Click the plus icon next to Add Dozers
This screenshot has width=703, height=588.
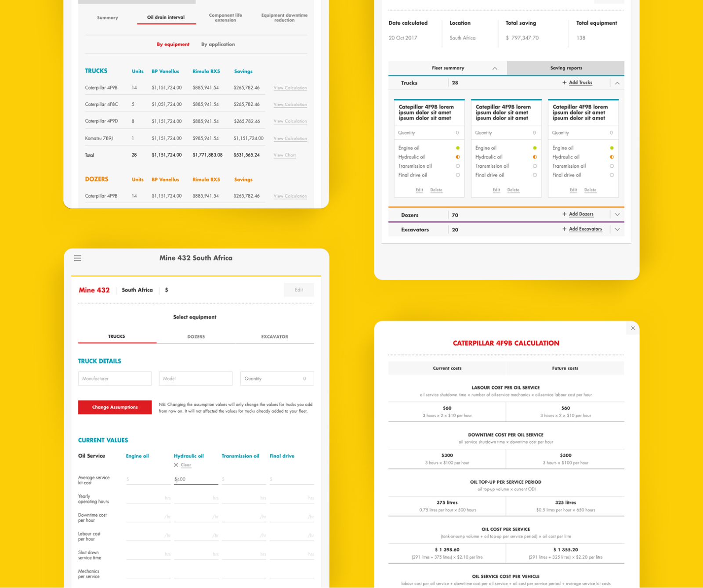pyautogui.click(x=564, y=214)
